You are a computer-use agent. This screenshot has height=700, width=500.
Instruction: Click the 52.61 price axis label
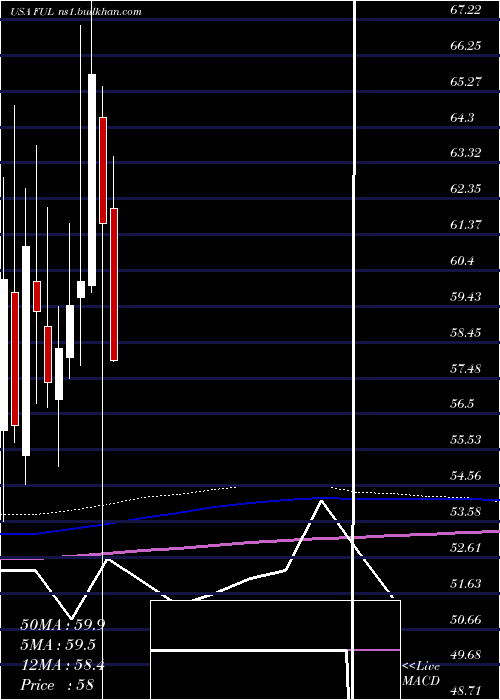pos(466,547)
